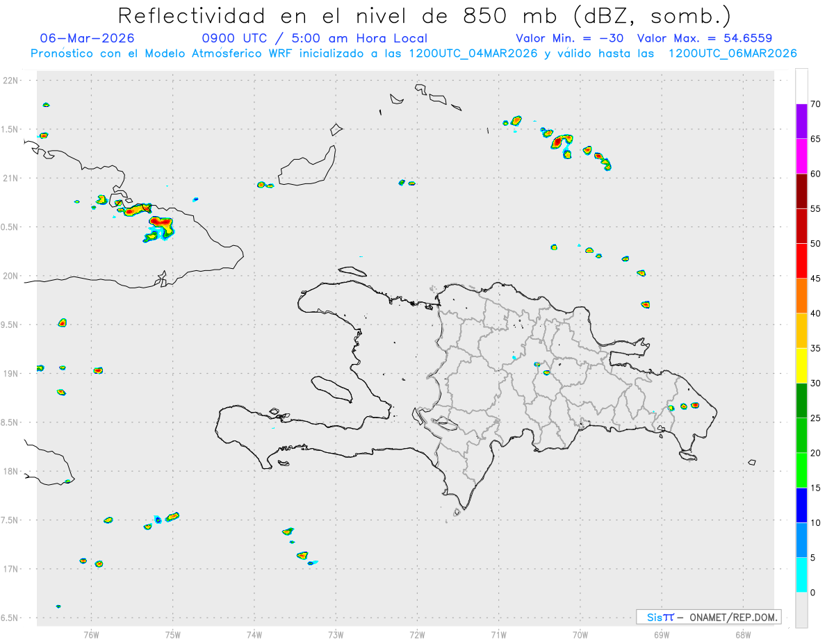834x644 pixels.
Task: Click the latitude axis label '7.5N'
Action: point(10,520)
